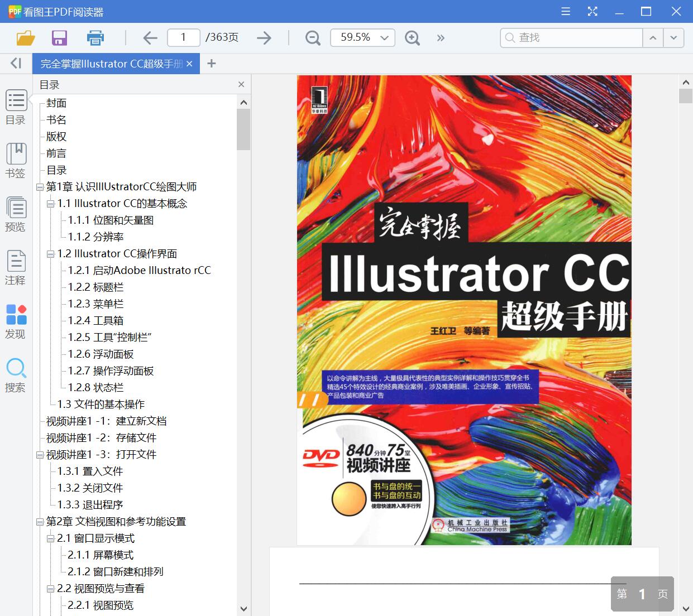Switch to 完全掌握Illustrator CC超级手册 tab
The image size is (693, 616).
click(x=112, y=64)
